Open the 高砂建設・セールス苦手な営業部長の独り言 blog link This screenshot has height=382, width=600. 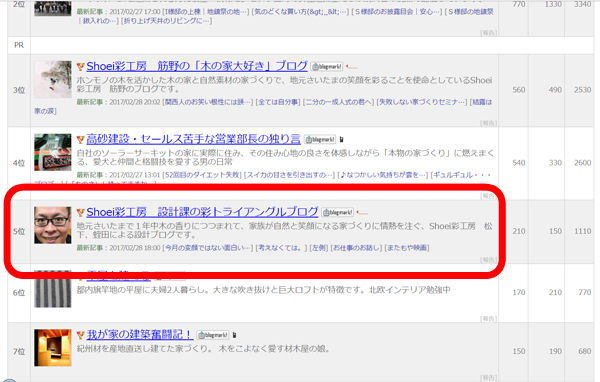193,139
